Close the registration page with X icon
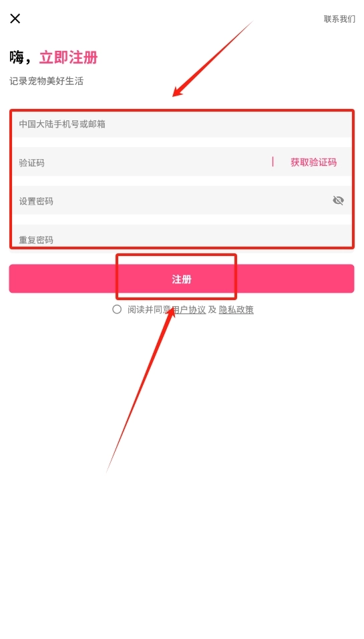 click(15, 18)
